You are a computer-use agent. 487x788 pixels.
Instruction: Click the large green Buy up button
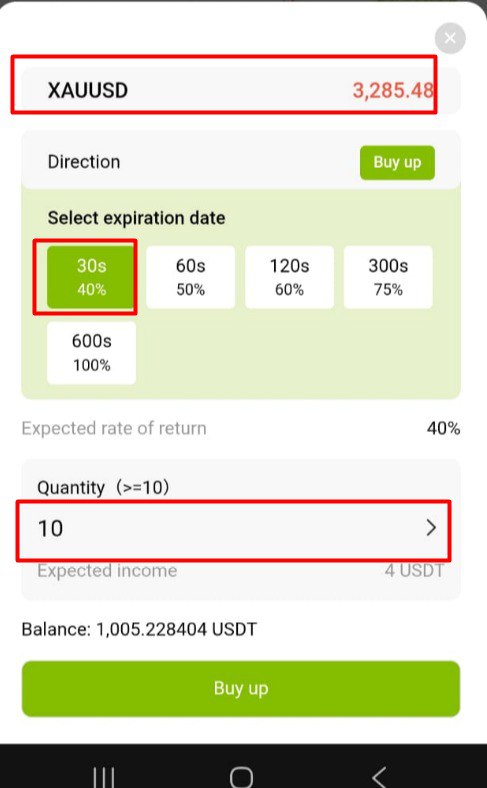pyautogui.click(x=241, y=688)
